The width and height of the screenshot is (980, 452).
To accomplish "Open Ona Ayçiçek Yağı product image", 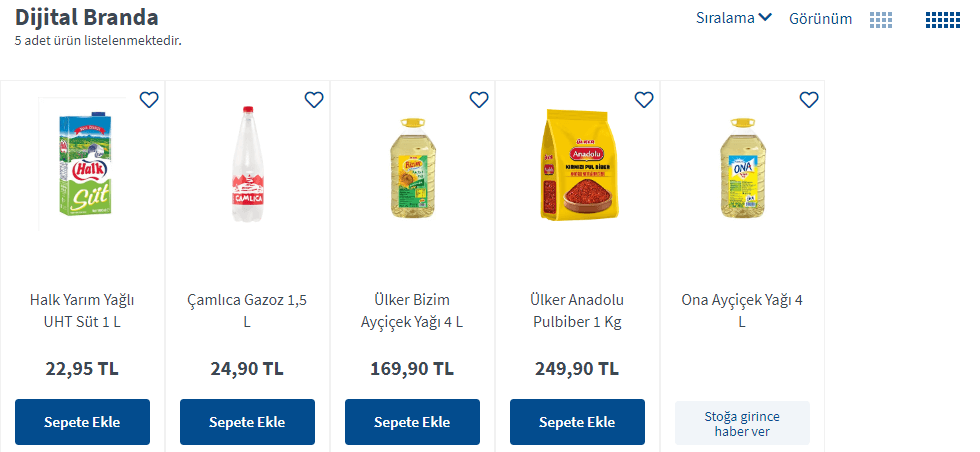I will (x=742, y=165).
